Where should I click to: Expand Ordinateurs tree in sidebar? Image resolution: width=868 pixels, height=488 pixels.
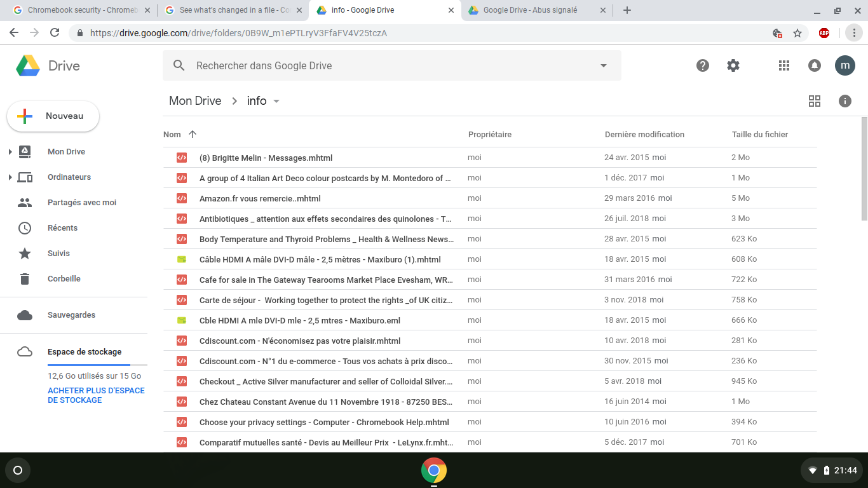point(10,177)
